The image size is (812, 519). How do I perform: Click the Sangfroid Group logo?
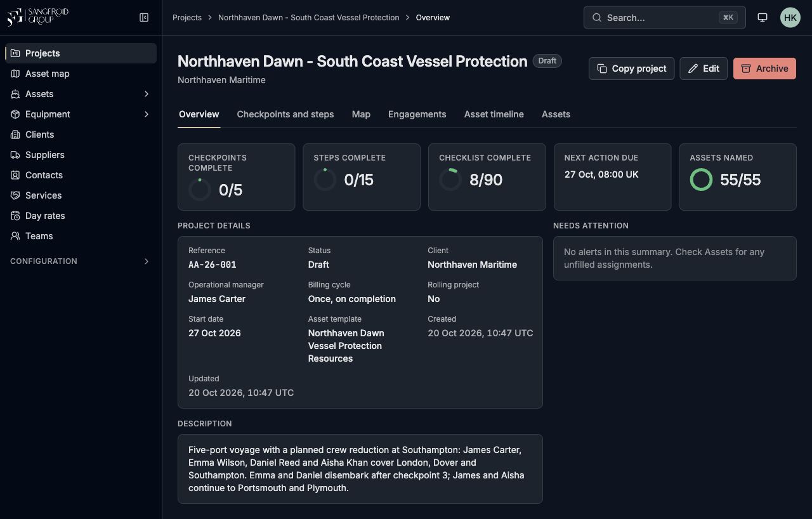pyautogui.click(x=37, y=17)
